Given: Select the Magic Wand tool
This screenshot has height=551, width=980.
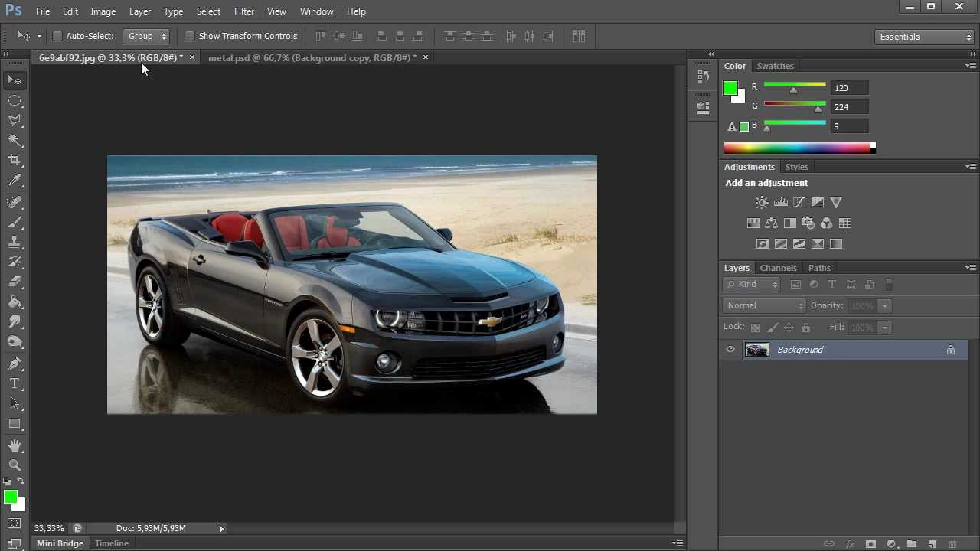Looking at the screenshot, I should (15, 140).
